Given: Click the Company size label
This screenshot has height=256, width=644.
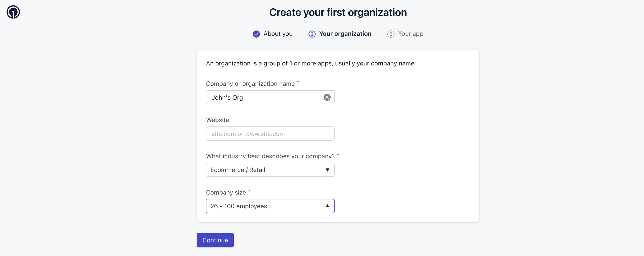Looking at the screenshot, I should point(226,193).
